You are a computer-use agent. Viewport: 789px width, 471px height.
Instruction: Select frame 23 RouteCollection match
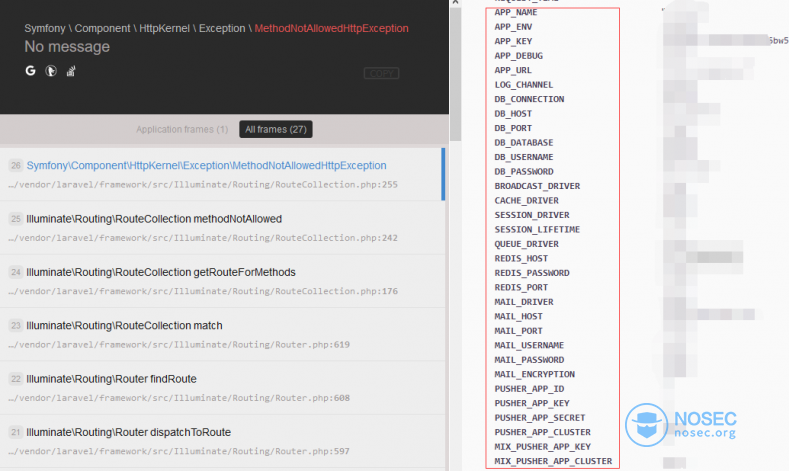tap(221, 334)
